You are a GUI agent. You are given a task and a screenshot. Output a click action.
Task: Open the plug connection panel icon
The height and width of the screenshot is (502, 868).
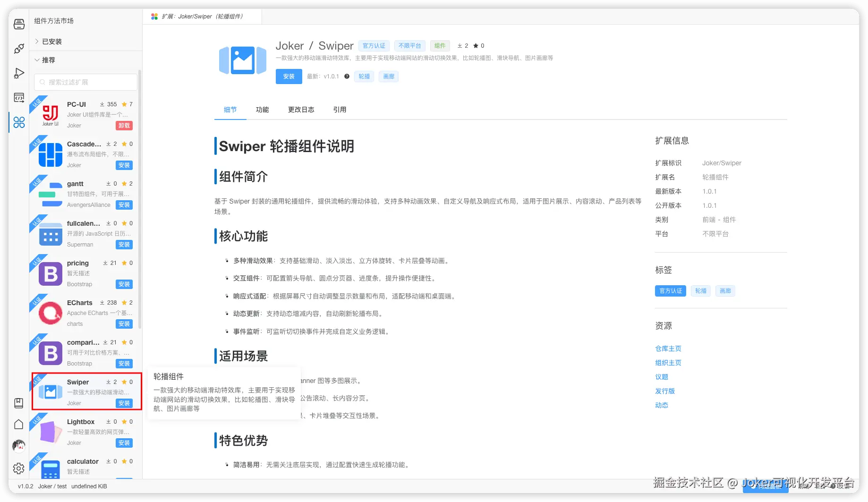coord(19,49)
